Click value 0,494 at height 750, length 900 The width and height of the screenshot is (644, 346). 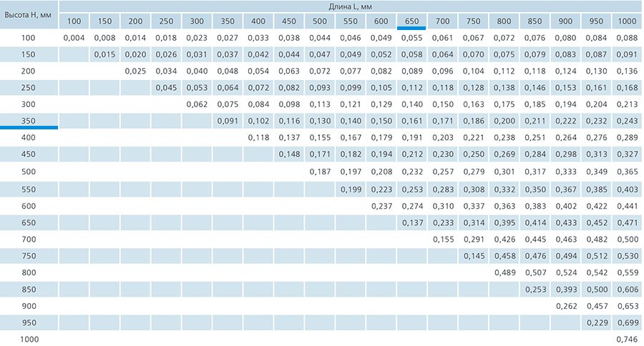click(566, 256)
